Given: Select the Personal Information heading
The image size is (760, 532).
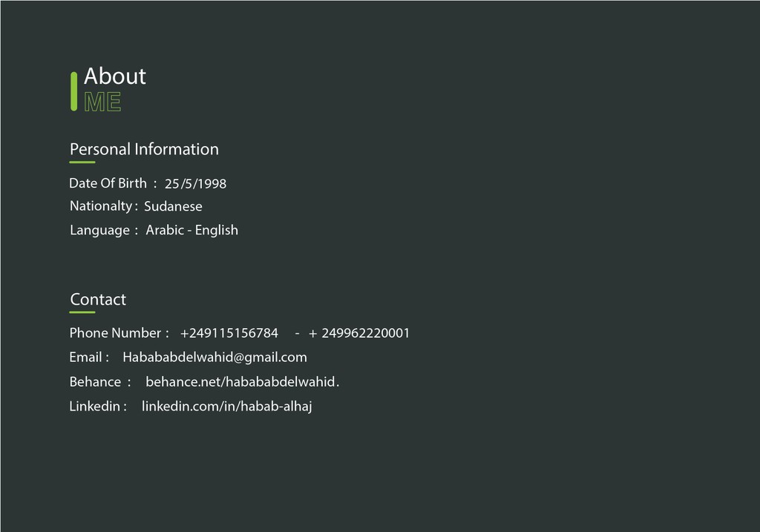Looking at the screenshot, I should coord(144,149).
